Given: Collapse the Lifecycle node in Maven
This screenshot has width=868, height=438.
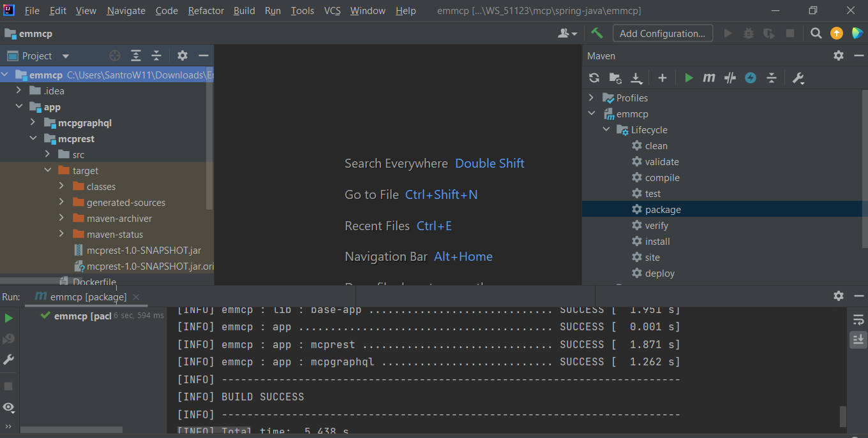Looking at the screenshot, I should pyautogui.click(x=606, y=129).
